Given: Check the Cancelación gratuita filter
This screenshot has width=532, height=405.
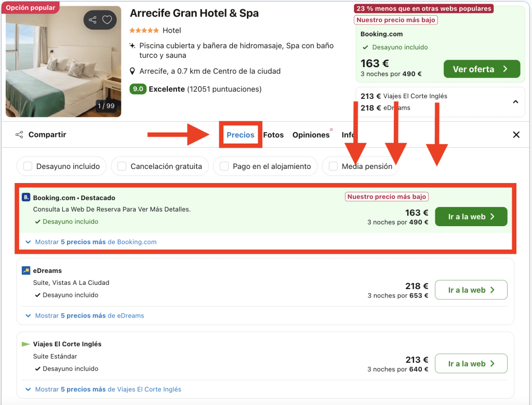Looking at the screenshot, I should click(x=122, y=166).
